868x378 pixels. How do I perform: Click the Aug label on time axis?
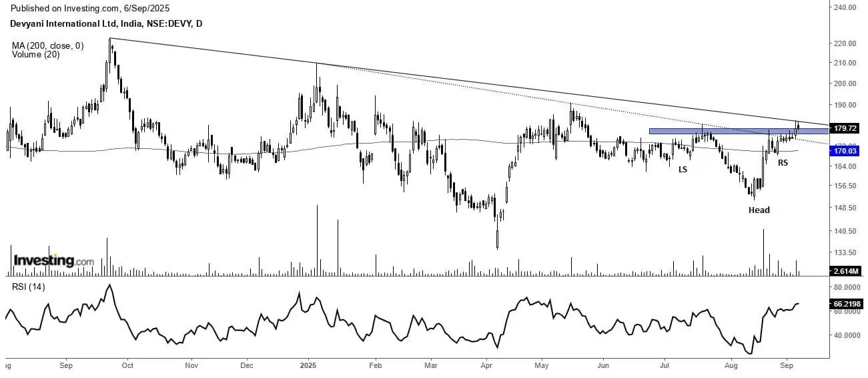click(x=732, y=365)
